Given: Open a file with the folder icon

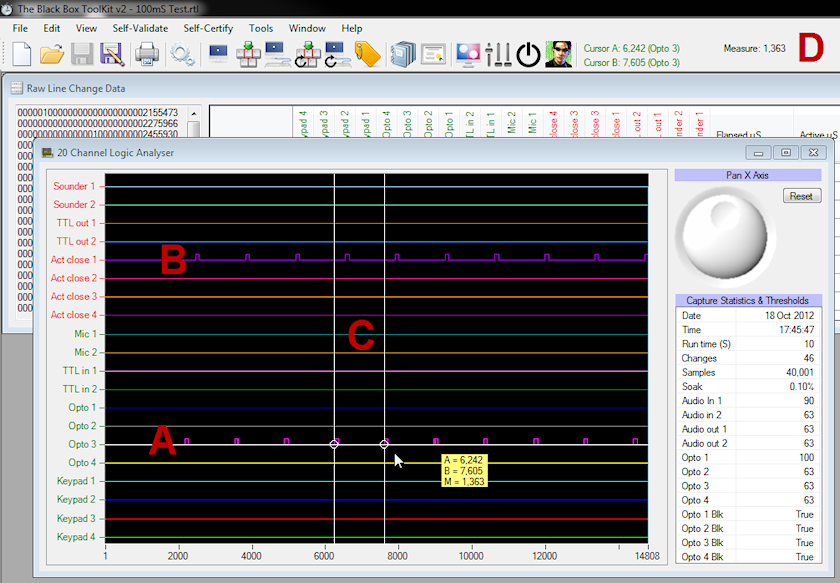Looking at the screenshot, I should tap(52, 54).
